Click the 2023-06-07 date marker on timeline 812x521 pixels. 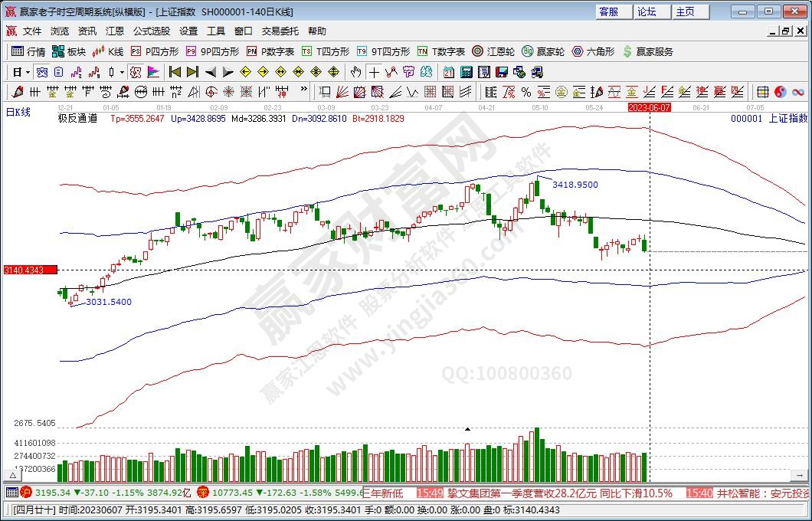pos(649,108)
